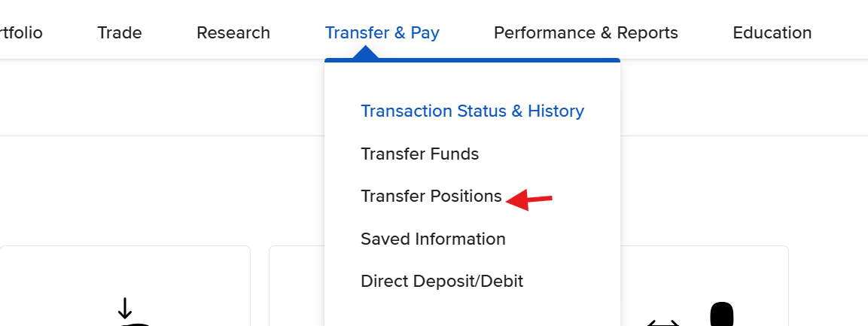Viewport: 868px width, 326px height.
Task: Click the middle card beside the dropdown
Action: [x=297, y=286]
